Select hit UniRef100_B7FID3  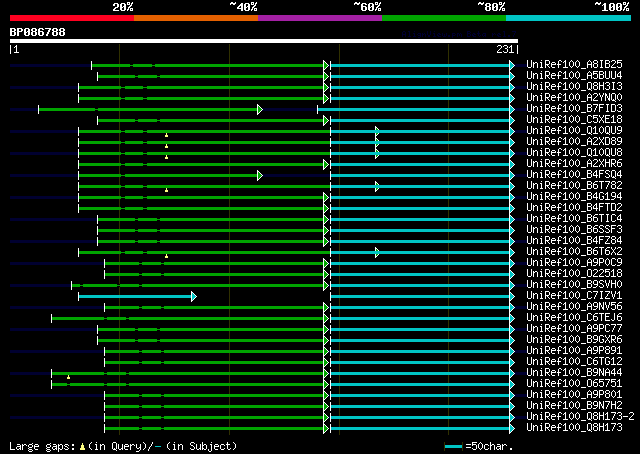pyautogui.click(x=574, y=109)
